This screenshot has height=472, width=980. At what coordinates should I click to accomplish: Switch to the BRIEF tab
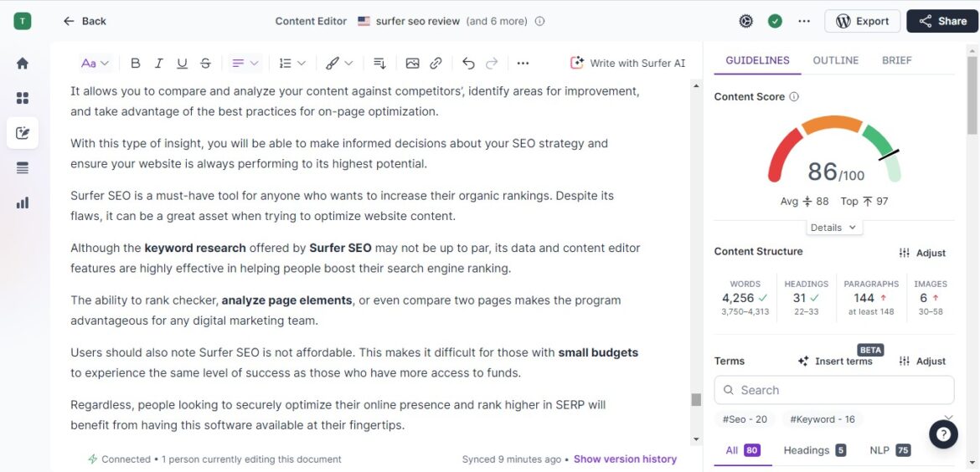[897, 60]
